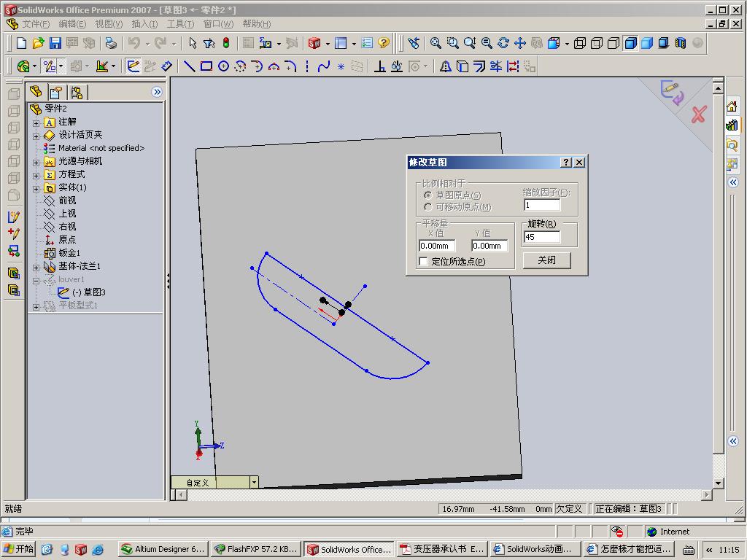747x560 pixels.
Task: Open 变压器承认书 taskbar window
Action: coord(442,549)
